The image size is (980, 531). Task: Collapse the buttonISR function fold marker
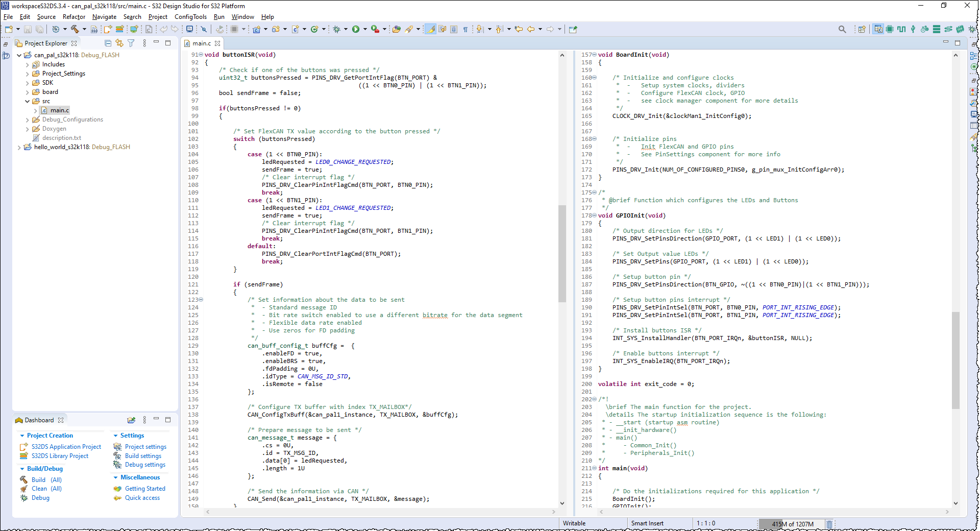pyautogui.click(x=201, y=55)
